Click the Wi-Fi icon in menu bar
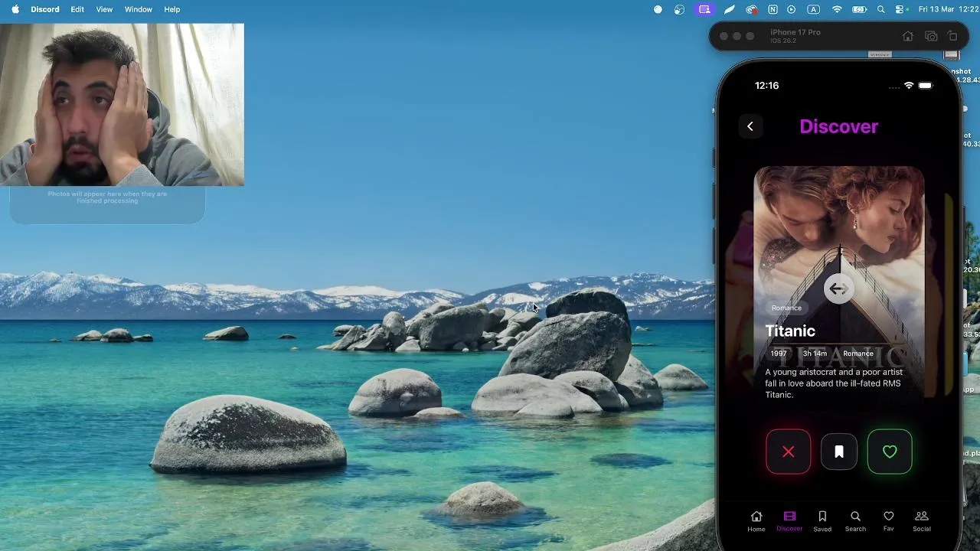Image resolution: width=980 pixels, height=551 pixels. [837, 9]
